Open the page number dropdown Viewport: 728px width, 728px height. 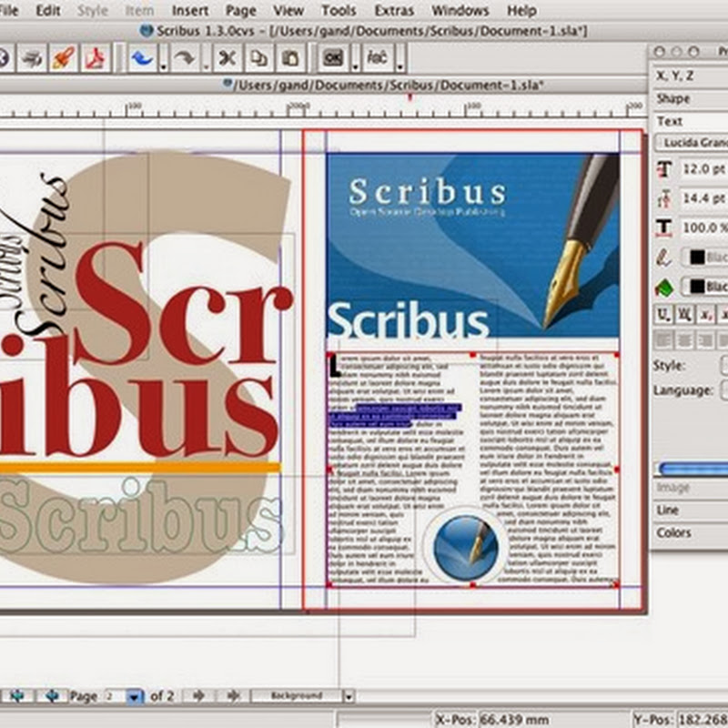pos(134,696)
